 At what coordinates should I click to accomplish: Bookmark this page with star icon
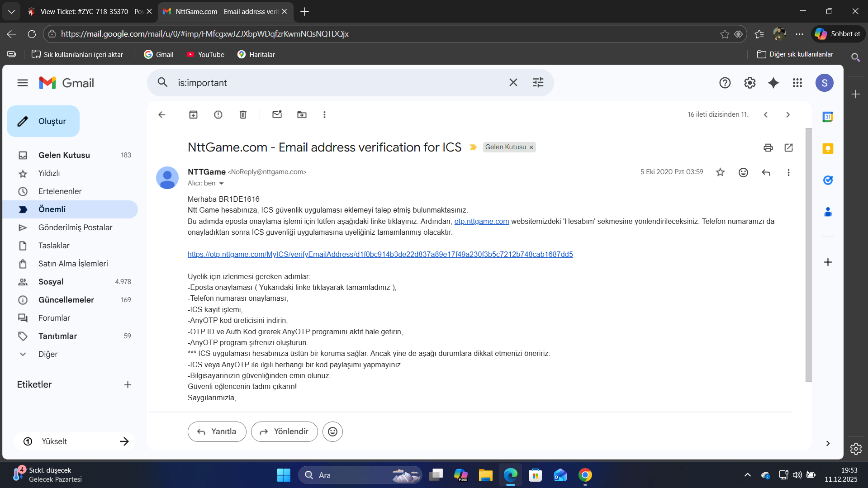[725, 34]
